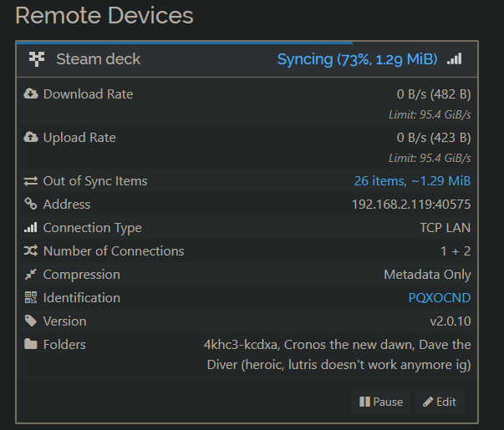Click the signal strength icon in header

point(454,59)
